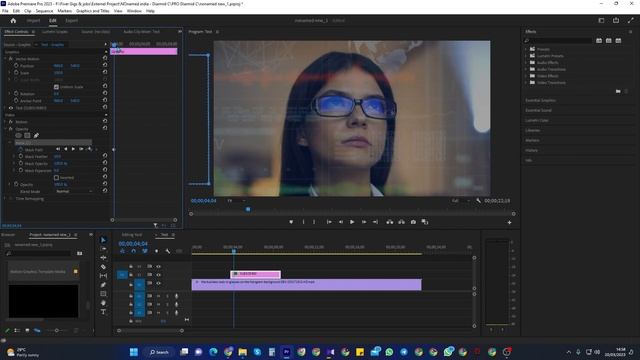Click New Custom Bin in Effects panel

pos(618,91)
